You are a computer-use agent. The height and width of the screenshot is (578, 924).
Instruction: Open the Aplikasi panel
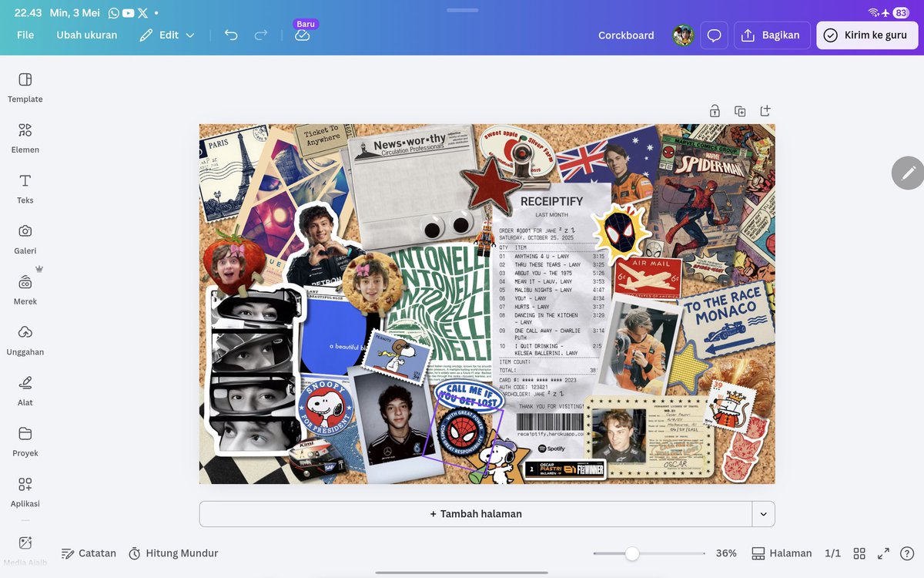[x=25, y=492]
